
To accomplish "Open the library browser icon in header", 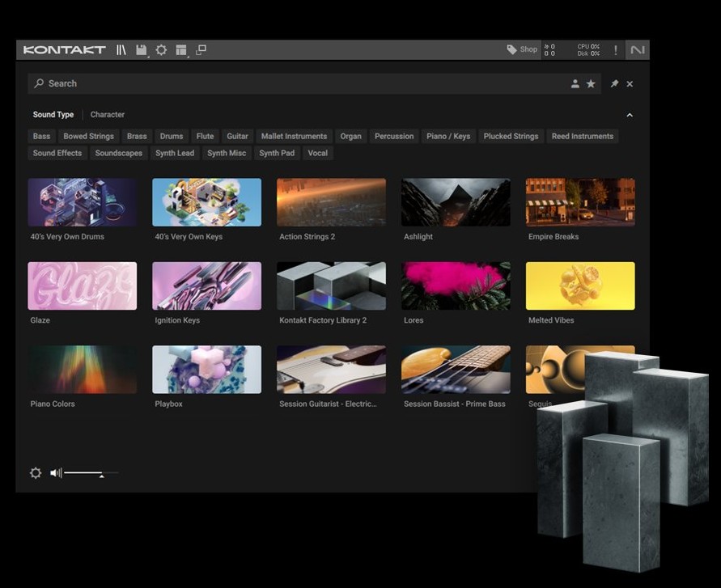I will [x=121, y=50].
